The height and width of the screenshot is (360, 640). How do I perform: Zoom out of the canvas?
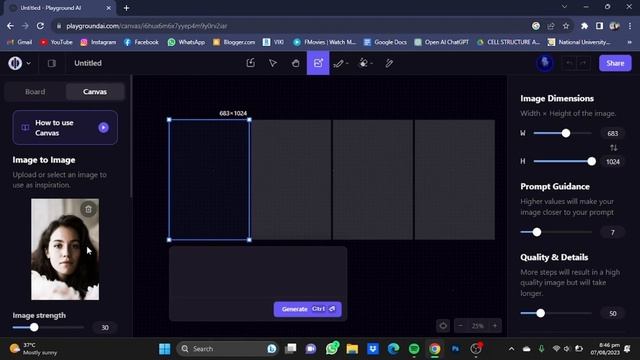(x=461, y=326)
